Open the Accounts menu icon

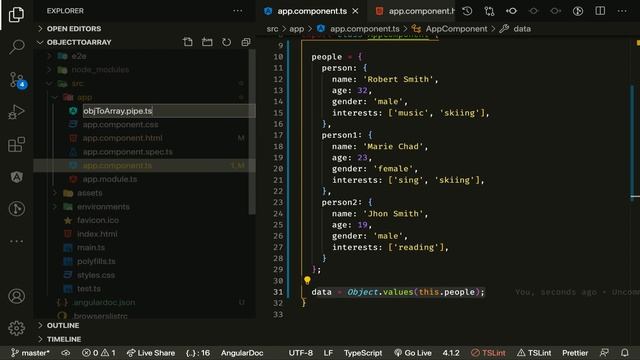(16, 296)
